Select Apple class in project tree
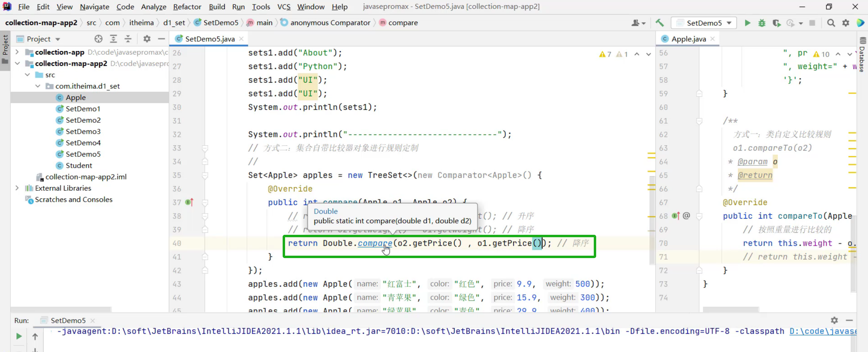The image size is (868, 352). [75, 98]
